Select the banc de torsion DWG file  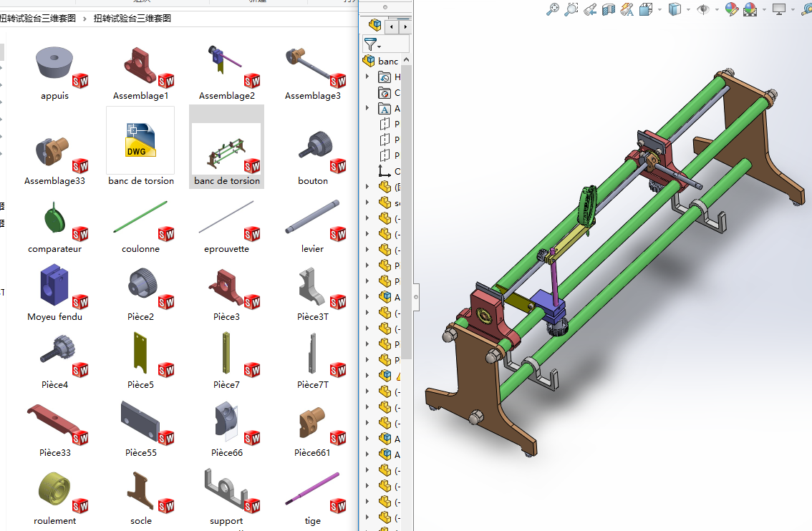(x=140, y=147)
